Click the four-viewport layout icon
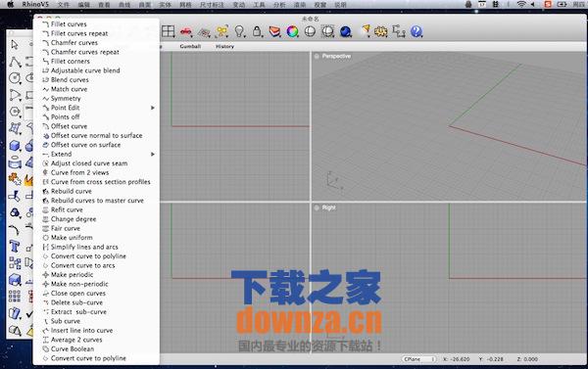588x369 pixels. click(168, 31)
